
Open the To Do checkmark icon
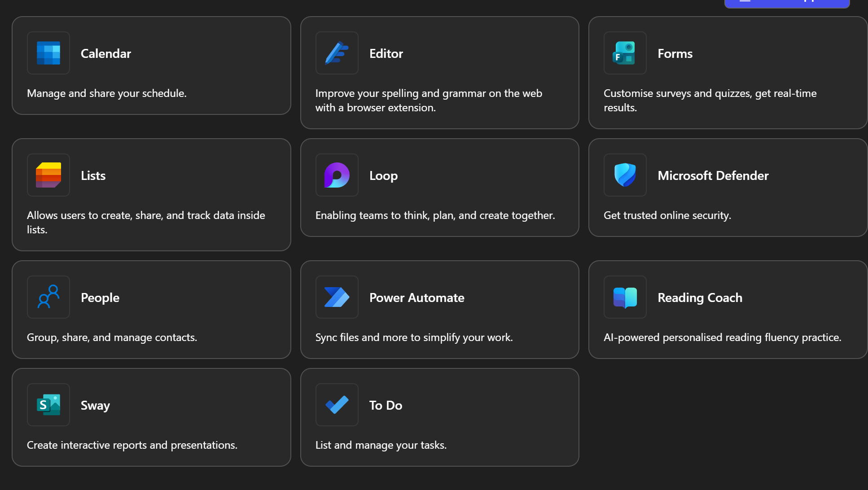pyautogui.click(x=337, y=405)
